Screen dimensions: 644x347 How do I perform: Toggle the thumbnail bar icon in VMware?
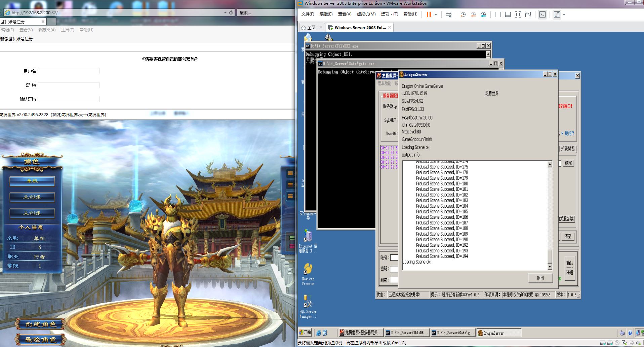508,14
